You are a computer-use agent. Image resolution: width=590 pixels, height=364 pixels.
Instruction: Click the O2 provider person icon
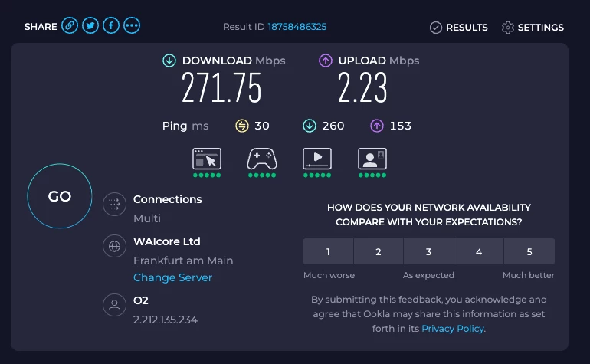[114, 306]
